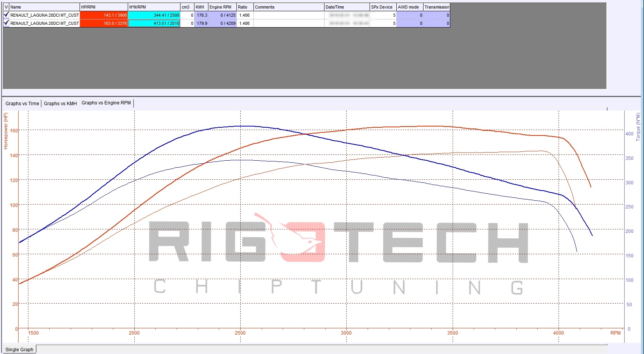Screen dimensions: 644x354
Task: Click the cm3 column header
Action: (x=187, y=7)
